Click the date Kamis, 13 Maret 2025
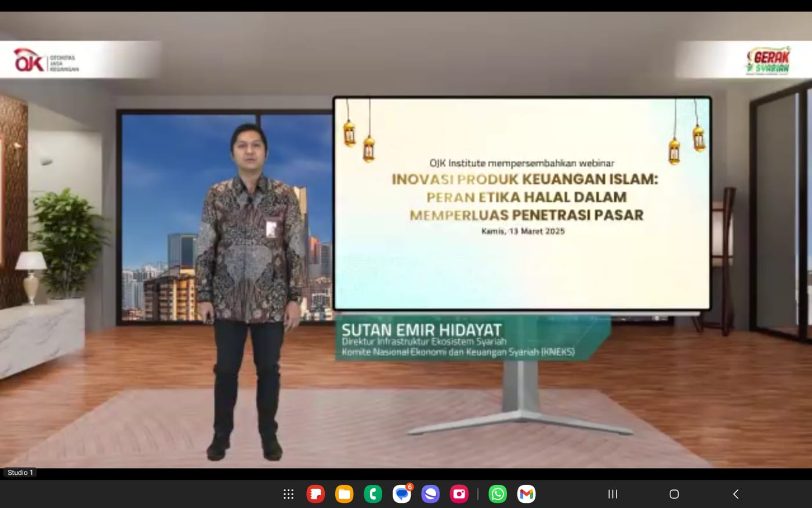The image size is (812, 508). (523, 231)
